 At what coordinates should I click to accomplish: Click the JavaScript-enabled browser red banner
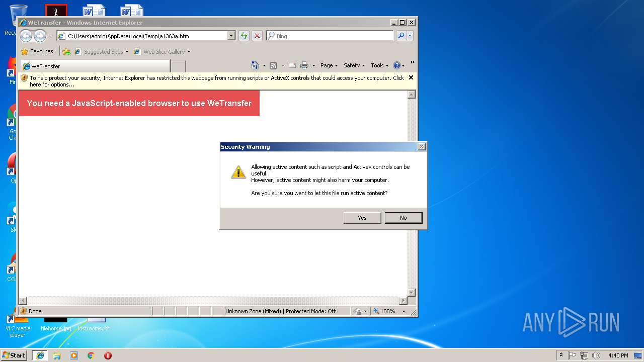click(x=139, y=103)
